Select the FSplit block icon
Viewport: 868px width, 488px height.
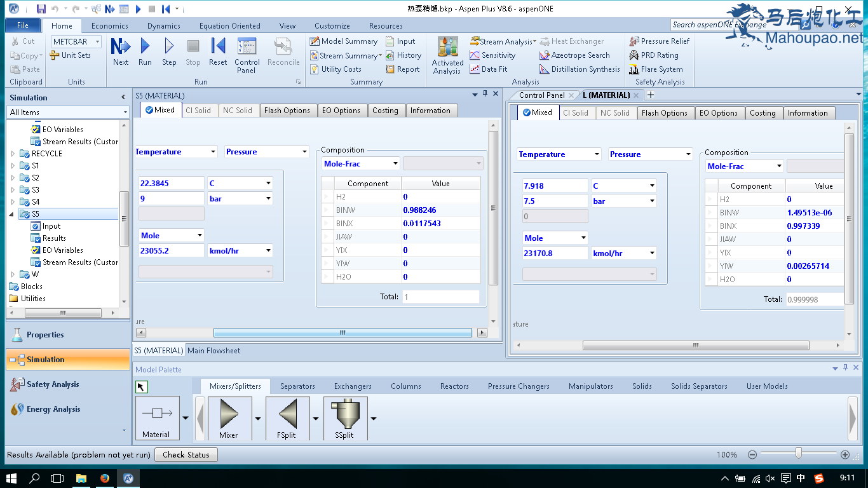(x=287, y=417)
